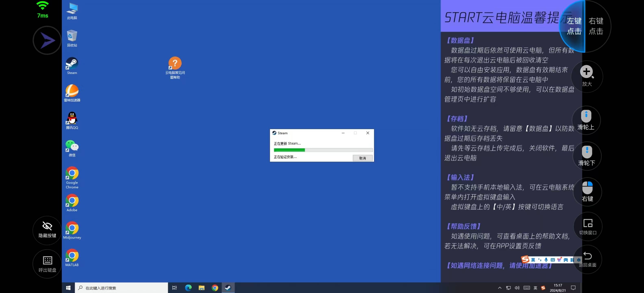Click Microsoft Edge in the taskbar
Image resolution: width=644 pixels, height=293 pixels.
click(188, 288)
